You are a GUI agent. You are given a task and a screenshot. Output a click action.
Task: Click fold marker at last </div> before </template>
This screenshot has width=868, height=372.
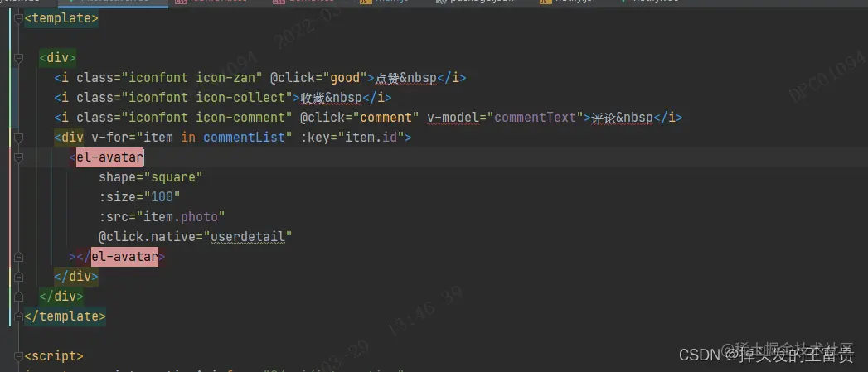(x=19, y=297)
